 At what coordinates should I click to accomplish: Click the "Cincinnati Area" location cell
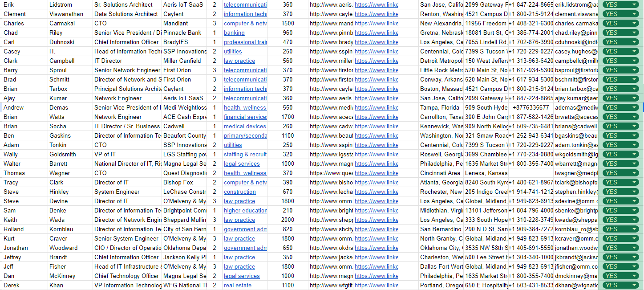coord(441,173)
